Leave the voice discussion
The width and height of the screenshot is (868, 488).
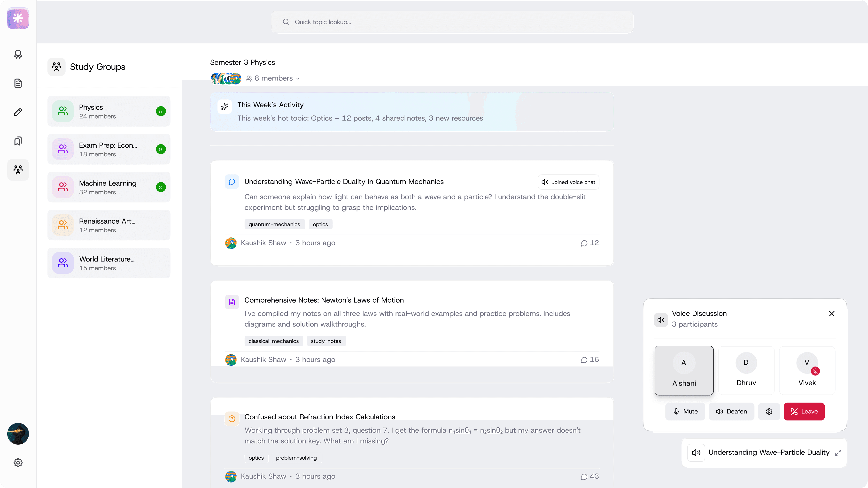click(x=804, y=411)
